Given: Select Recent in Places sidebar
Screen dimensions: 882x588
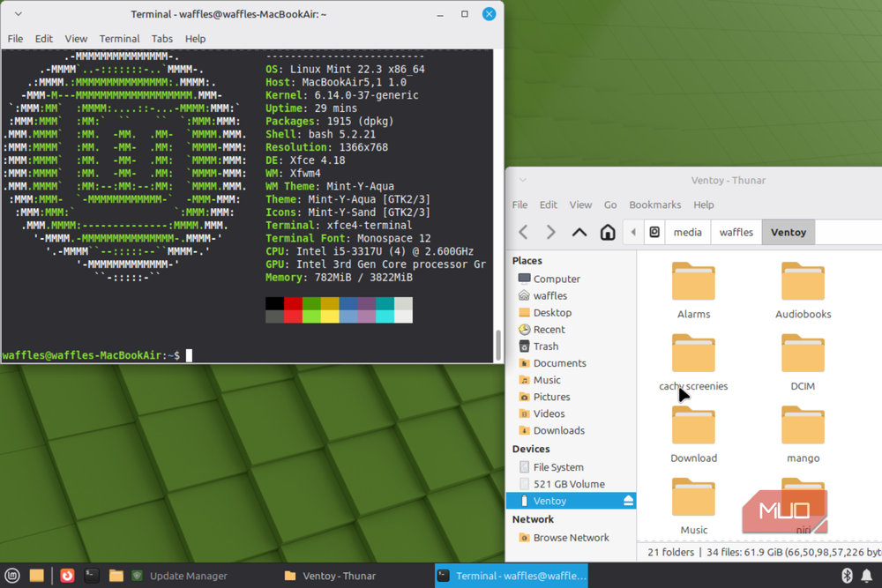Looking at the screenshot, I should [x=571, y=330].
